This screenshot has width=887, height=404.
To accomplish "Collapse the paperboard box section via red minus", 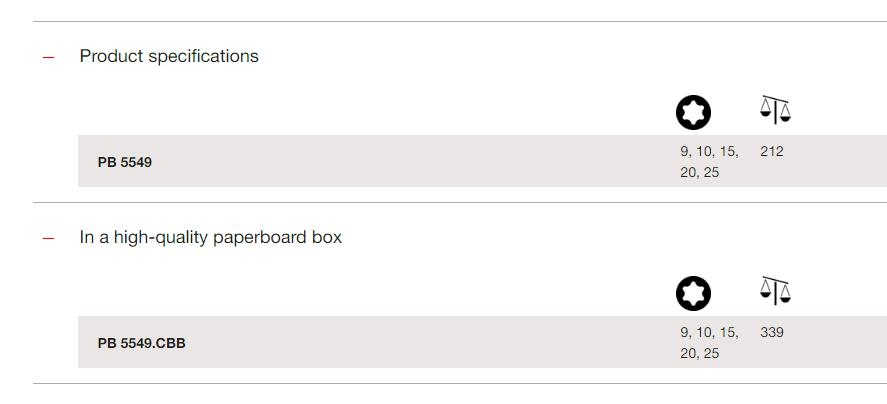I will pos(49,238).
